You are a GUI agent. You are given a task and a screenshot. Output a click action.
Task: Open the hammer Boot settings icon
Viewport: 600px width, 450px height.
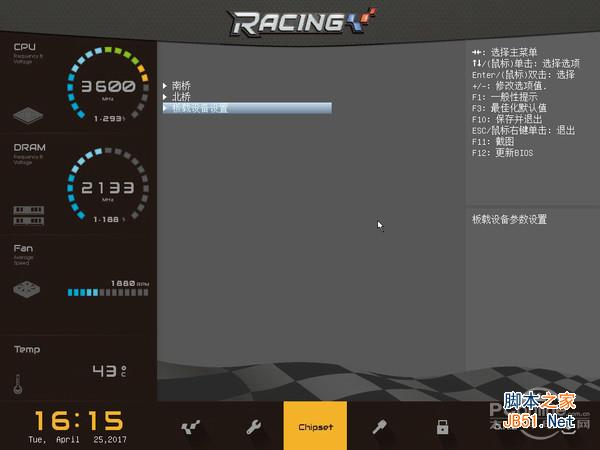[x=380, y=427]
